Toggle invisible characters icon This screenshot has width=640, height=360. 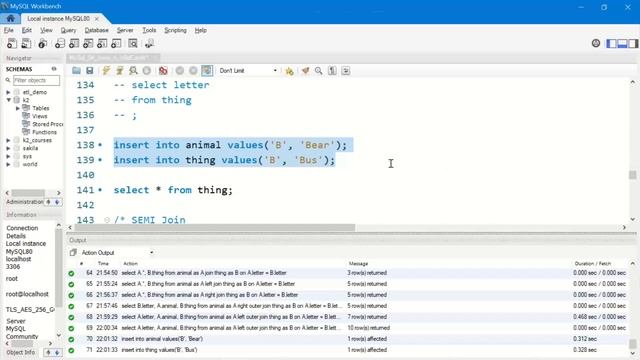332,71
